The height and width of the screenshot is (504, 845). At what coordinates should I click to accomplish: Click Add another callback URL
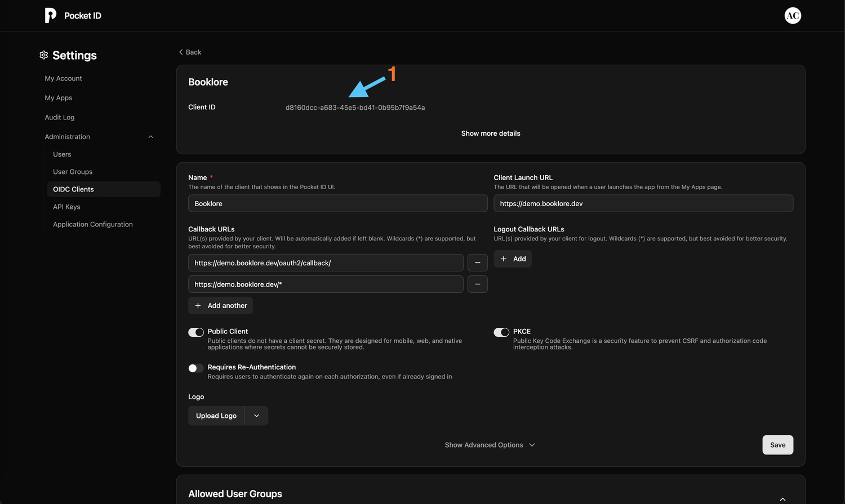click(221, 306)
